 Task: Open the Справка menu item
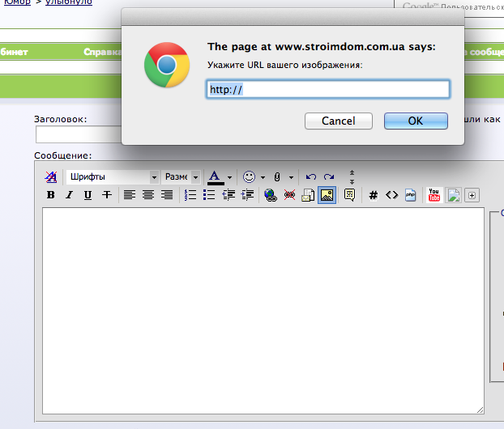(103, 52)
